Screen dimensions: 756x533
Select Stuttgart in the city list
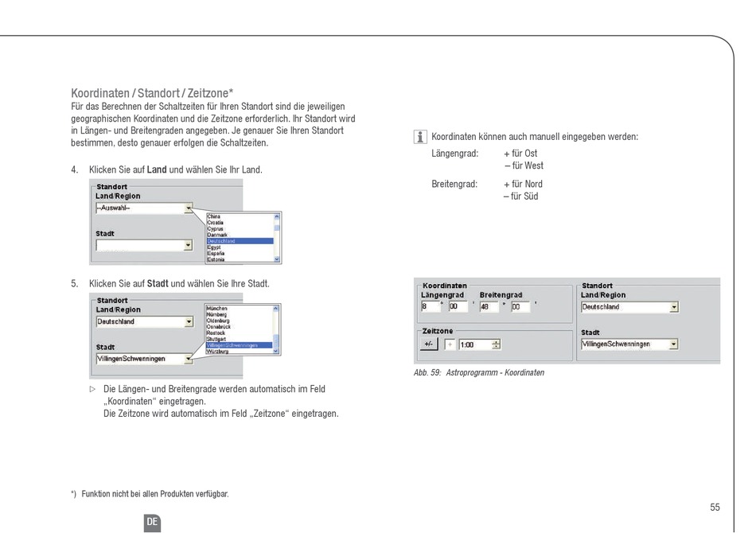[216, 339]
